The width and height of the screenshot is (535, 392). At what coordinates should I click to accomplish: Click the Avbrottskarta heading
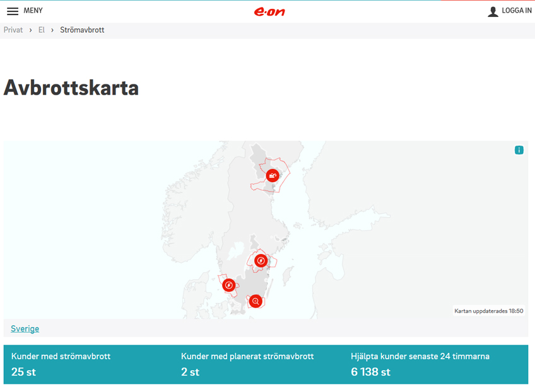tap(71, 88)
